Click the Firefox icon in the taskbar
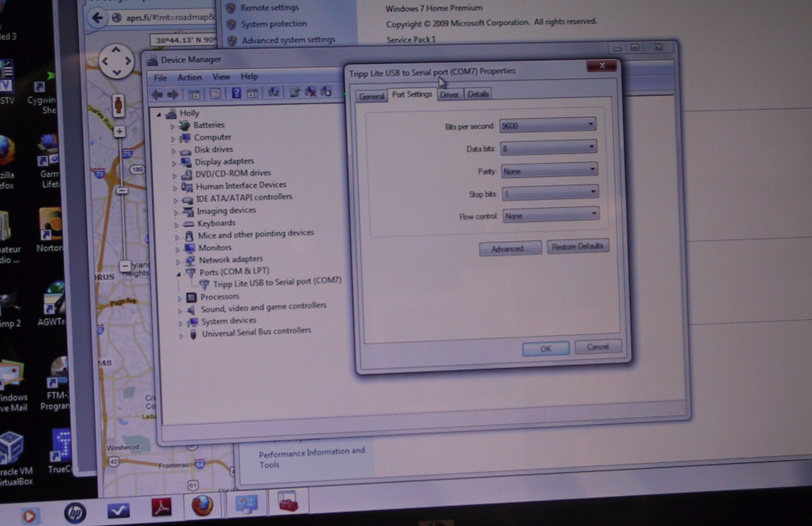Viewport: 812px width, 526px height. 201,505
